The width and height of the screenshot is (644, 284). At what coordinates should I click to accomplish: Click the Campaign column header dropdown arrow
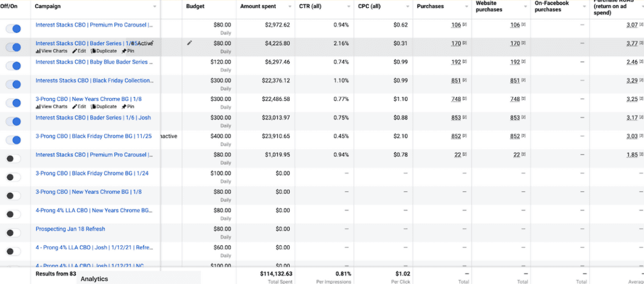[x=155, y=7]
